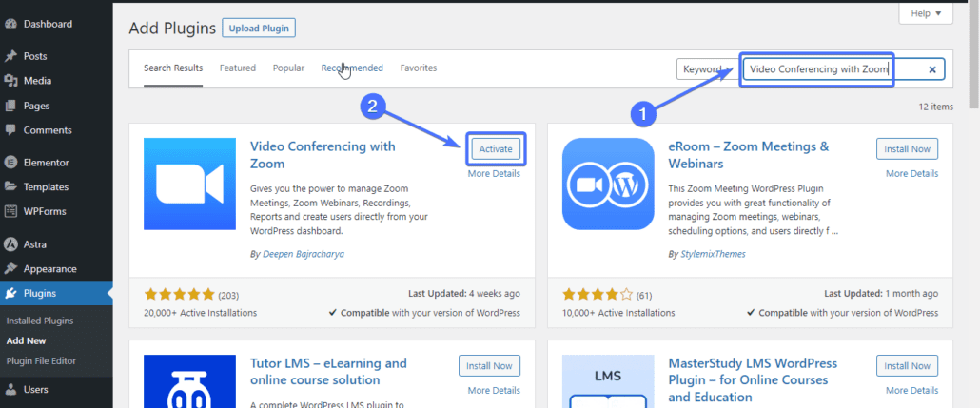
Task: Click the (203) ratings count
Action: [x=228, y=295]
